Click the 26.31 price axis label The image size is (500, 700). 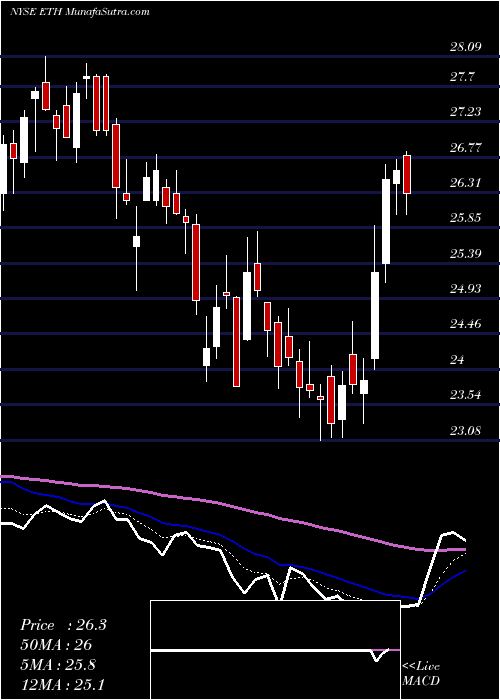coord(465,183)
